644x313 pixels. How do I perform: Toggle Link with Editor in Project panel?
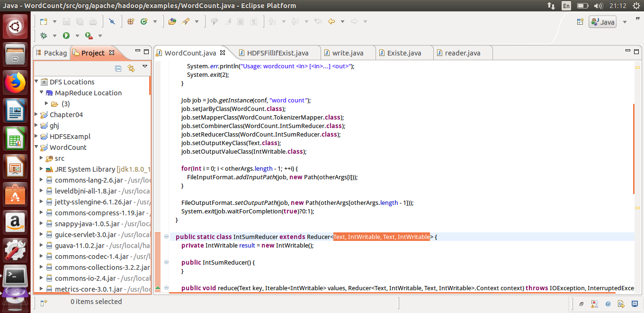coord(131,68)
